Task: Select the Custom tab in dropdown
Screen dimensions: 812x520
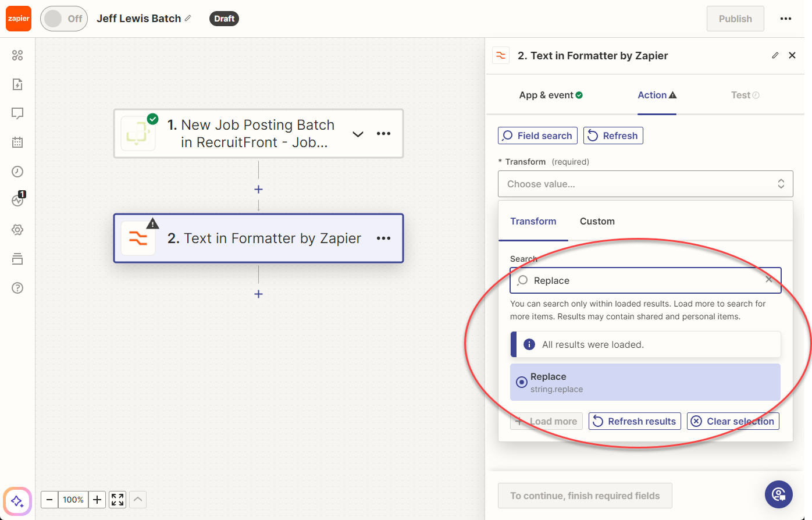Action: (597, 221)
